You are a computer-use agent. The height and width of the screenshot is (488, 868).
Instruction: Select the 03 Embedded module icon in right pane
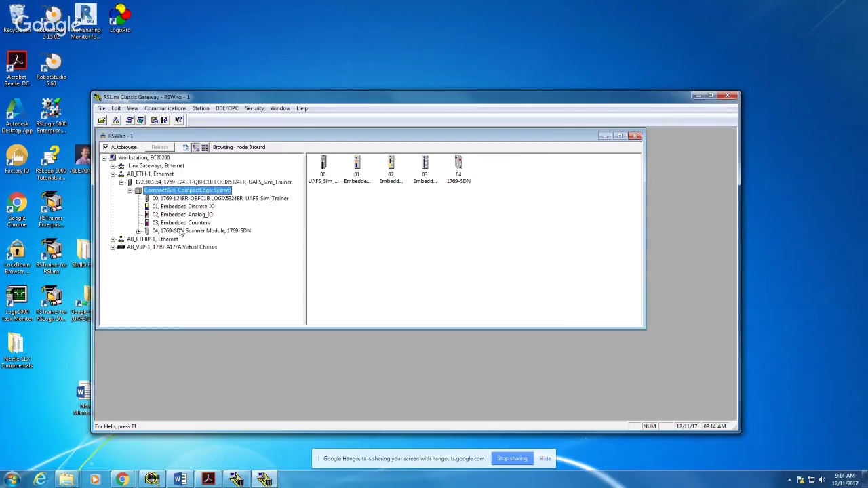(x=425, y=169)
